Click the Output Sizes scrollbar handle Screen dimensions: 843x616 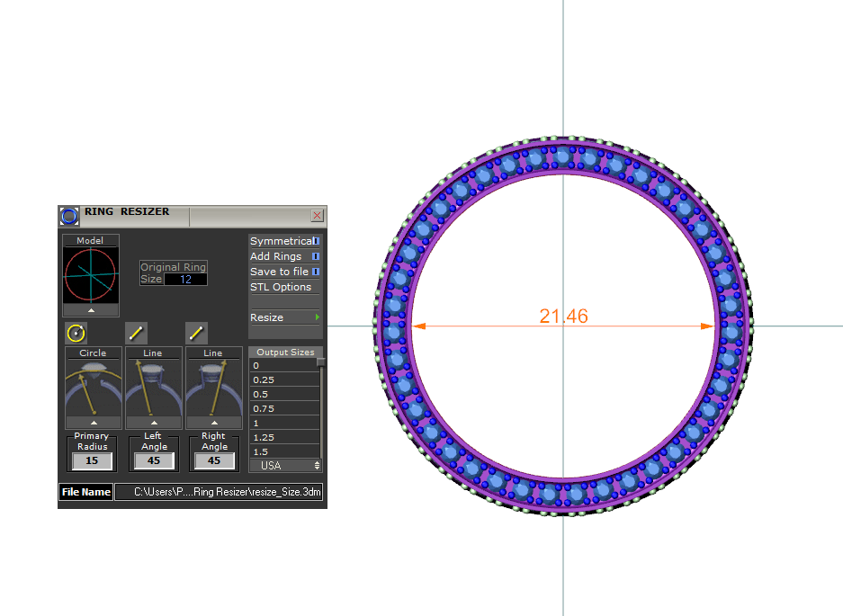tap(320, 362)
